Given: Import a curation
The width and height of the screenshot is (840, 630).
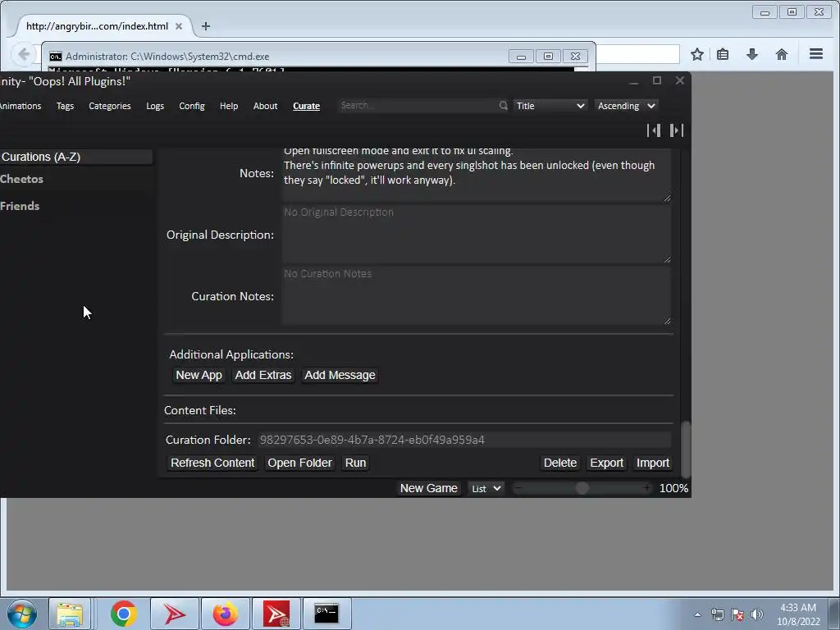Looking at the screenshot, I should (652, 463).
